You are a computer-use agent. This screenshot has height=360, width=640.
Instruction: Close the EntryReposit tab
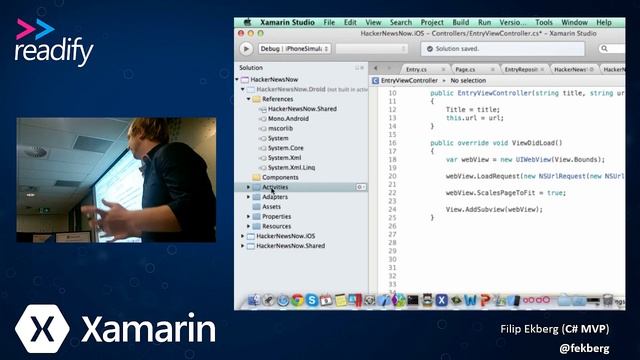[542, 69]
